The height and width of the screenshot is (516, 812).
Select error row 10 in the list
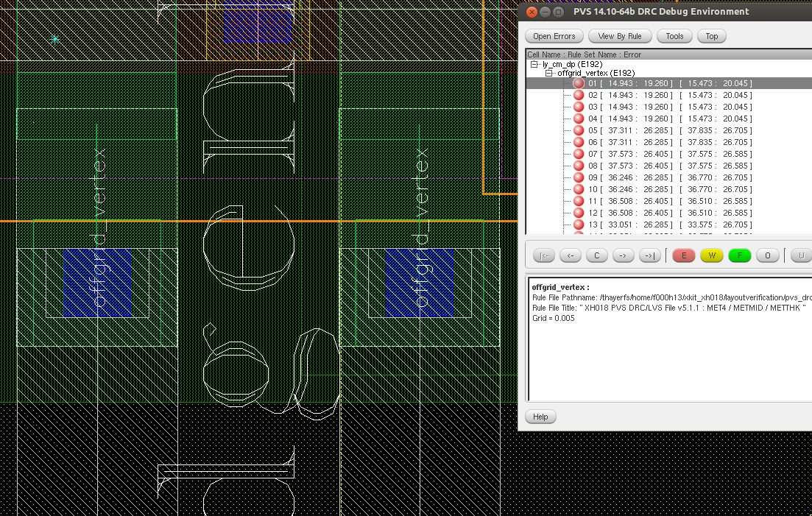670,189
